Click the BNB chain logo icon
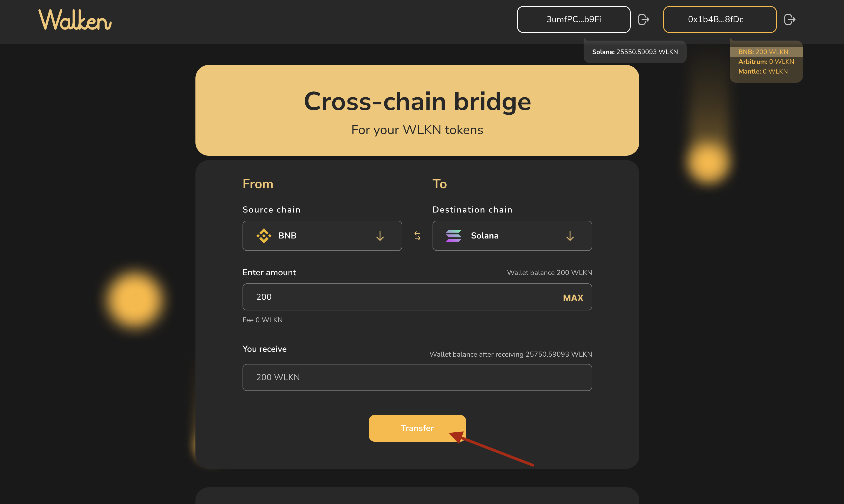844x504 pixels. (x=264, y=236)
